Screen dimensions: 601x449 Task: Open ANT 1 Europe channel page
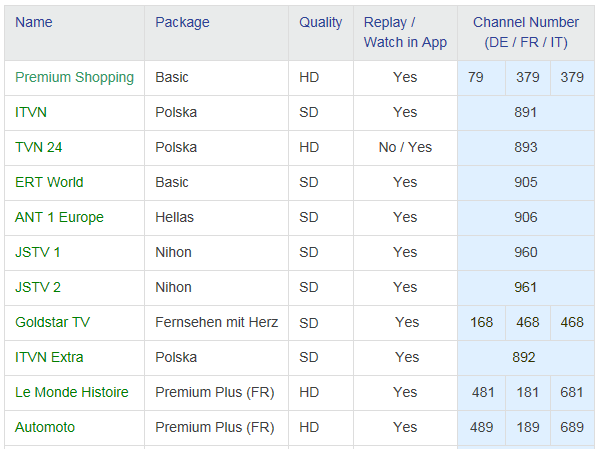(x=59, y=217)
